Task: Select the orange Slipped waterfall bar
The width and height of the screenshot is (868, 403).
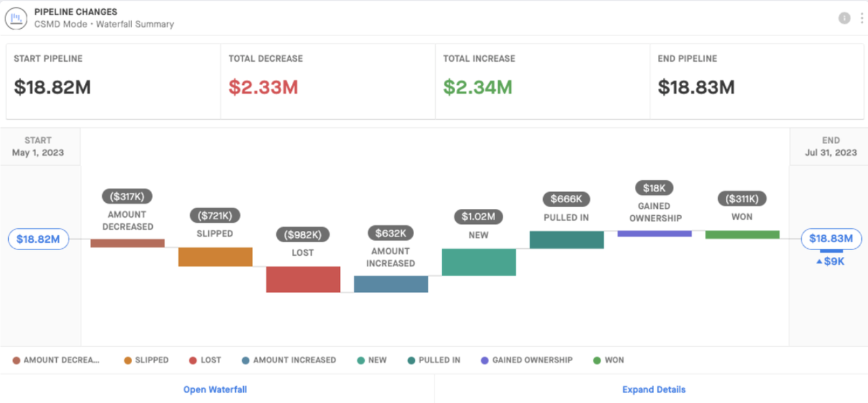Action: 216,257
